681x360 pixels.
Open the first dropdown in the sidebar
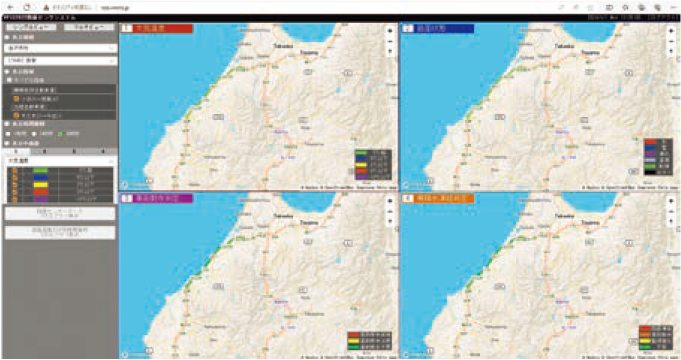point(60,48)
